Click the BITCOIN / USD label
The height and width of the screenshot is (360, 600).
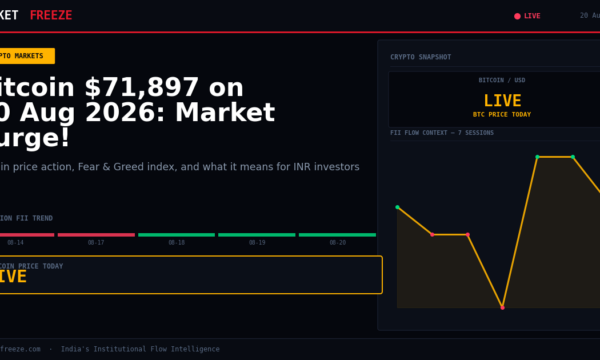(x=502, y=80)
